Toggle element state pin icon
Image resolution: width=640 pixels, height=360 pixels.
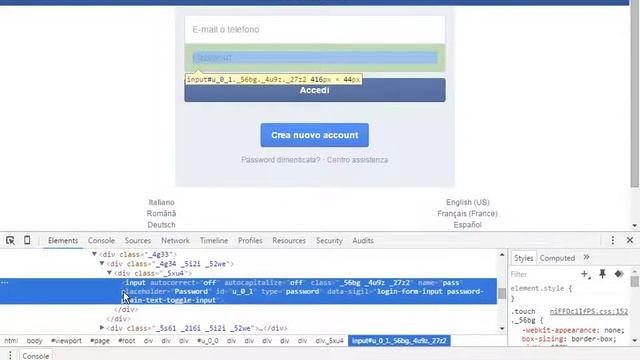[602, 274]
